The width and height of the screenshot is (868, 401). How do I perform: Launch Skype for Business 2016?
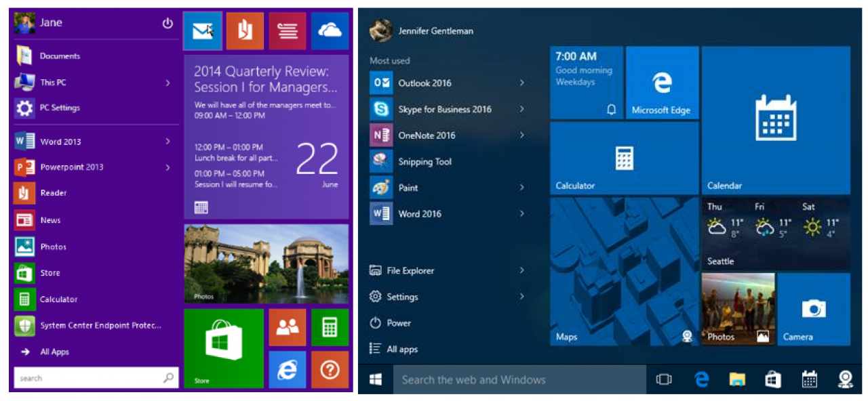click(449, 109)
